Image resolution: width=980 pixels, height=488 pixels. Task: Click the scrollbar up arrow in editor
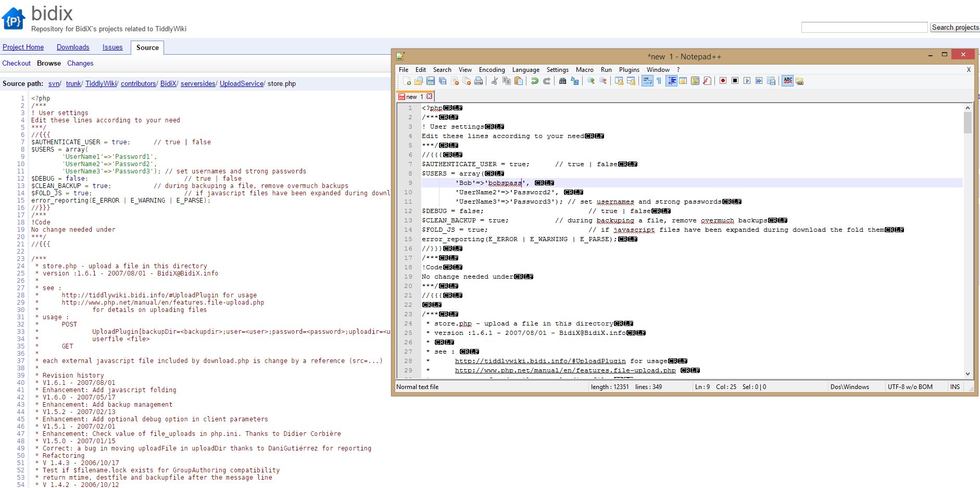968,108
